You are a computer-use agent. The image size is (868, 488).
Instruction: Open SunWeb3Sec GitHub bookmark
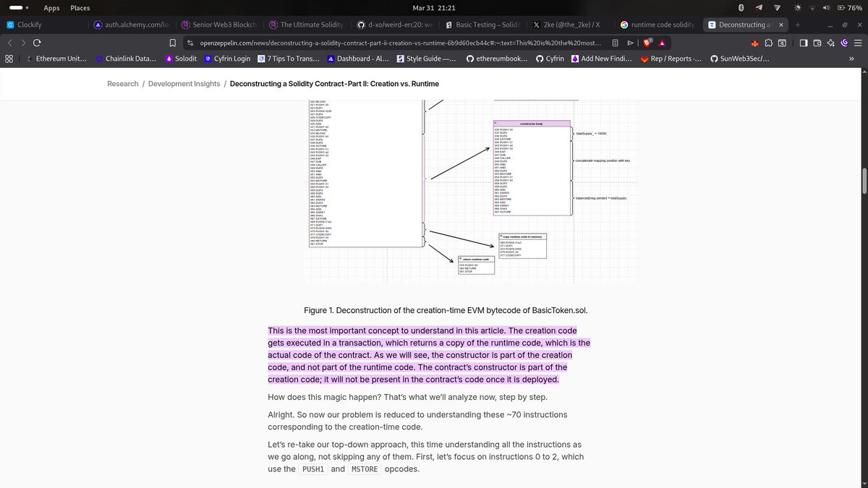739,59
